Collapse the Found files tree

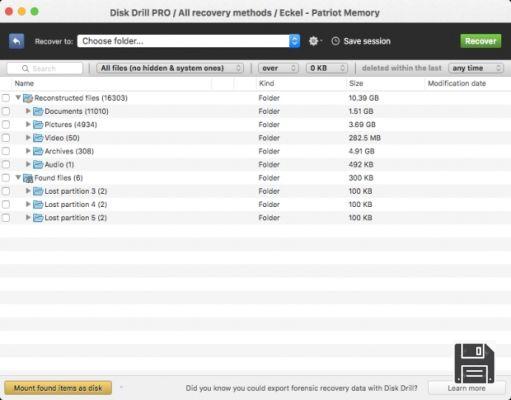(x=18, y=178)
